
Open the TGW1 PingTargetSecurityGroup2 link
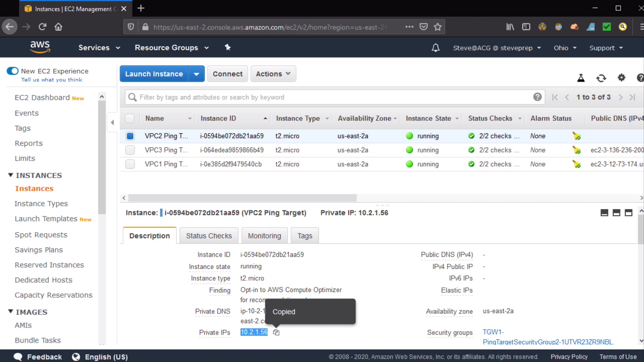[x=547, y=342]
